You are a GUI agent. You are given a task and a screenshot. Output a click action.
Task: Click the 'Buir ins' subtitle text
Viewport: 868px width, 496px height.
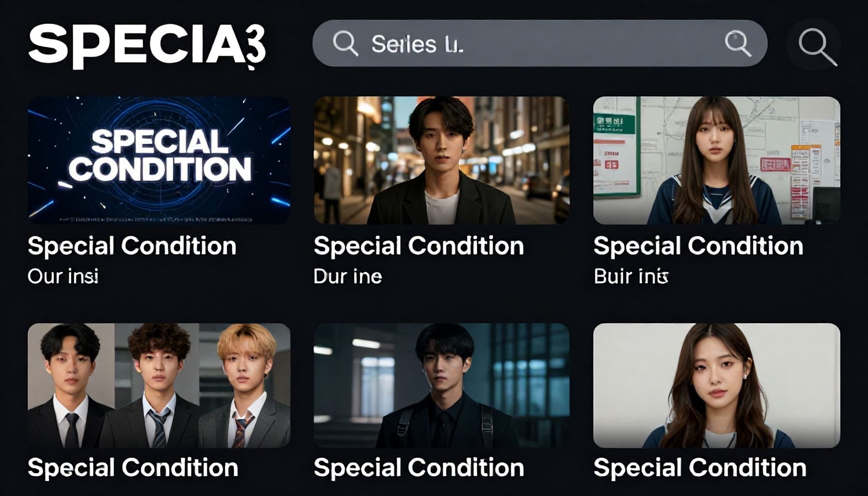click(x=631, y=277)
